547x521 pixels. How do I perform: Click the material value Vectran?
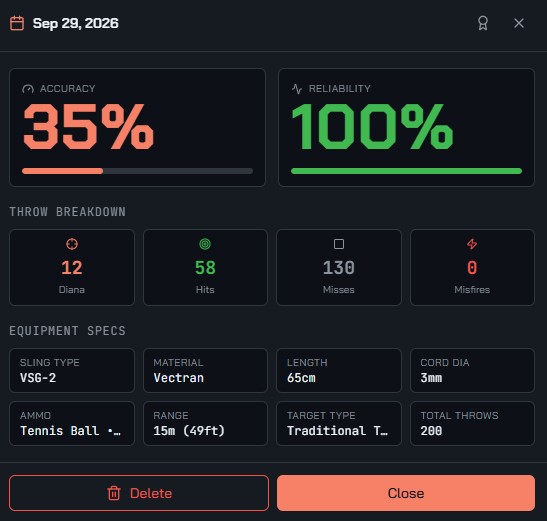pyautogui.click(x=179, y=378)
